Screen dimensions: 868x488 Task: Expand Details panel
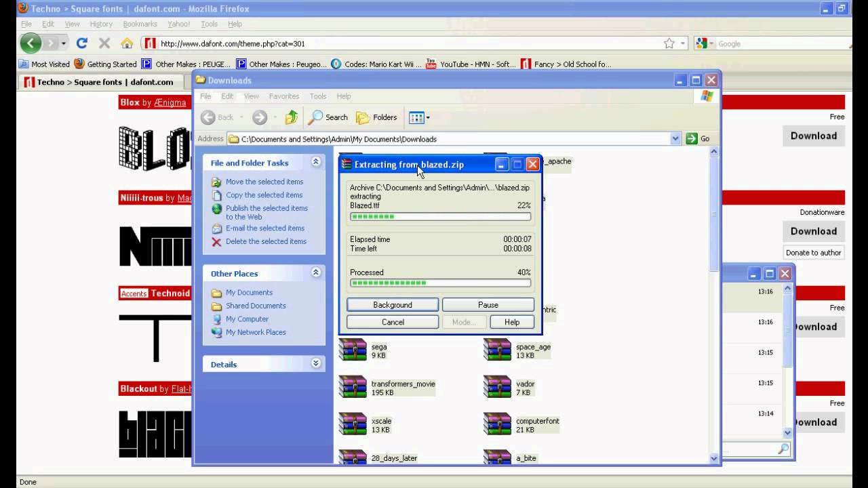pos(315,363)
